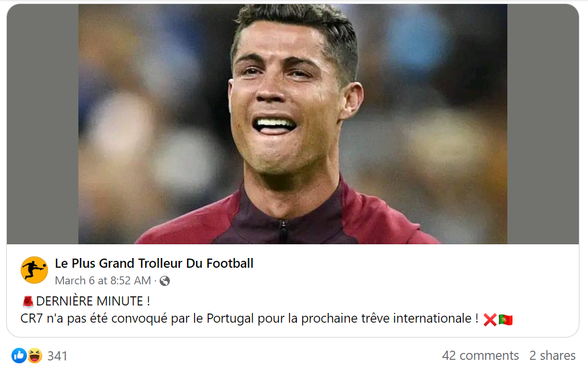
Task: Open Le Plus Grand Trolleur Du Football page
Action: pyautogui.click(x=154, y=263)
